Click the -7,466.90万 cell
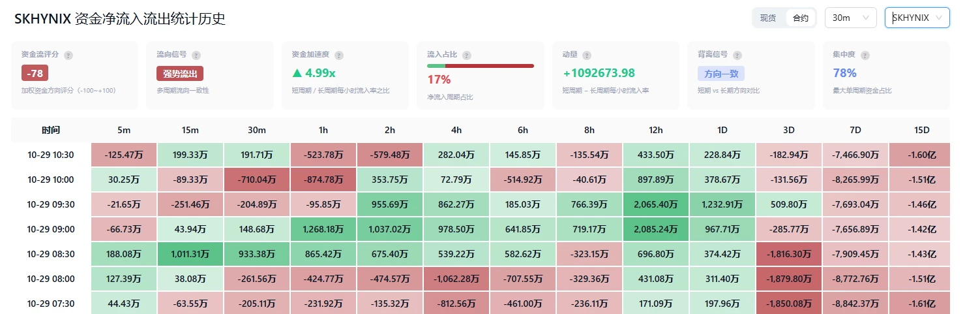The width and height of the screenshot is (980, 314). (855, 155)
